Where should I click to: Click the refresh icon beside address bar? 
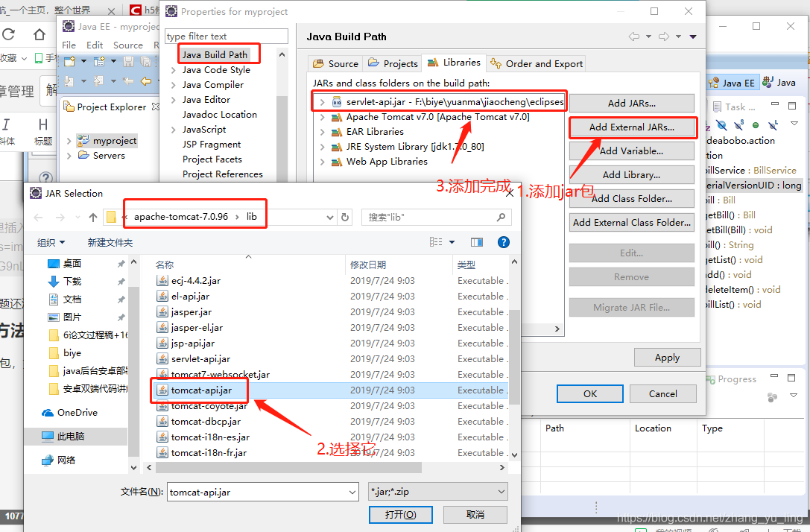[x=345, y=218]
